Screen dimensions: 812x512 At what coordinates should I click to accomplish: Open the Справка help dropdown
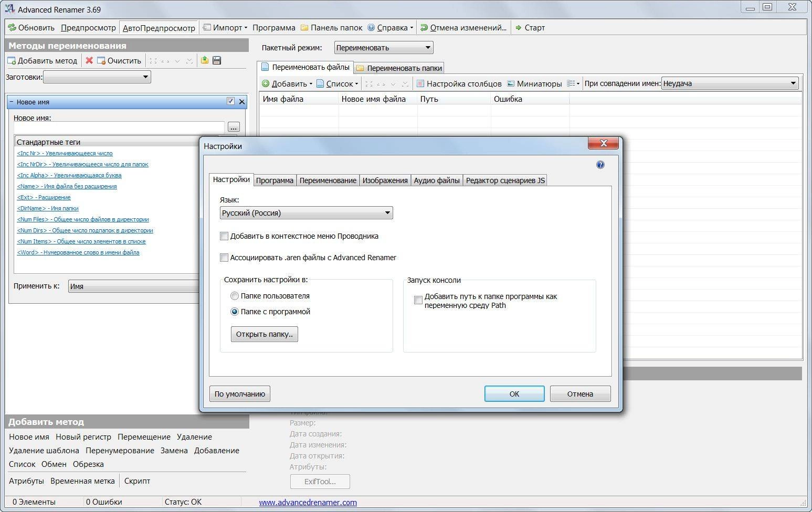391,27
